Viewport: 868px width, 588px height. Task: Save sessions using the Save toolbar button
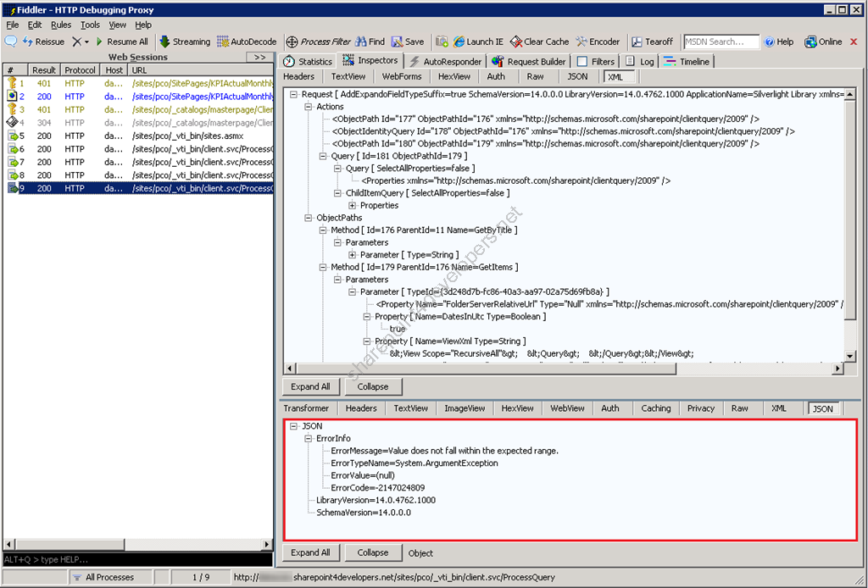click(x=408, y=42)
